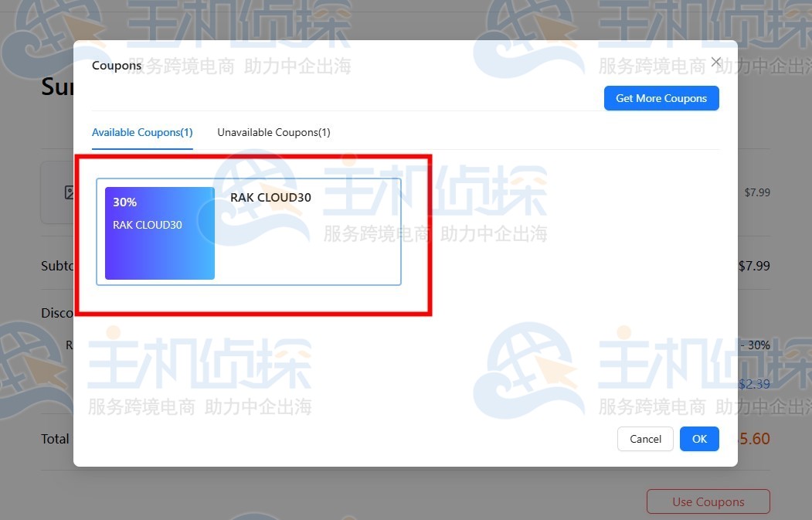Close the Coupons dialog with the X icon
The width and height of the screenshot is (812, 520).
715,61
